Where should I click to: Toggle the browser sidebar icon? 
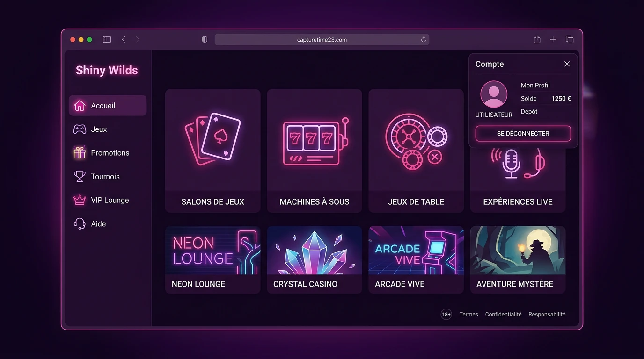pos(107,40)
